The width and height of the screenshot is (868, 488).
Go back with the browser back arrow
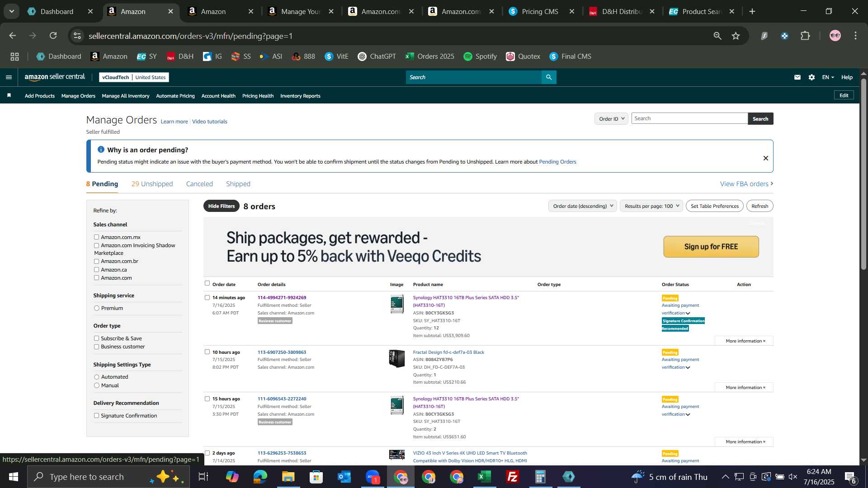point(13,36)
